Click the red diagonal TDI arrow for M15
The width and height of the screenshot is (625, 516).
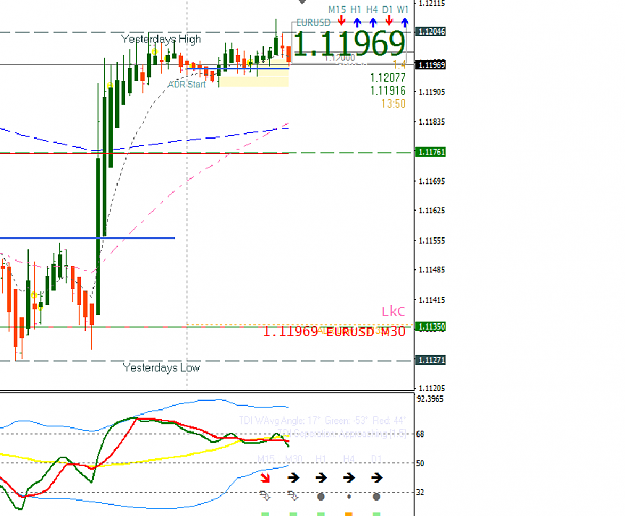pos(265,478)
